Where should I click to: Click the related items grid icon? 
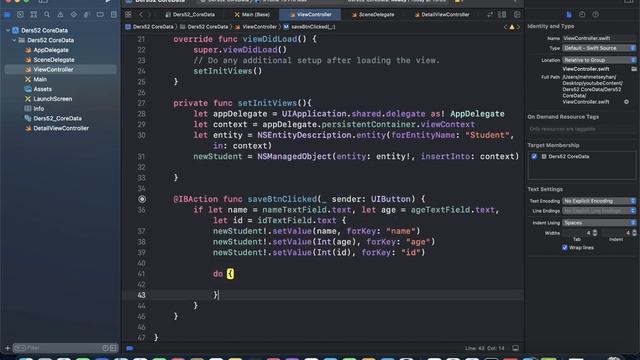click(x=128, y=15)
